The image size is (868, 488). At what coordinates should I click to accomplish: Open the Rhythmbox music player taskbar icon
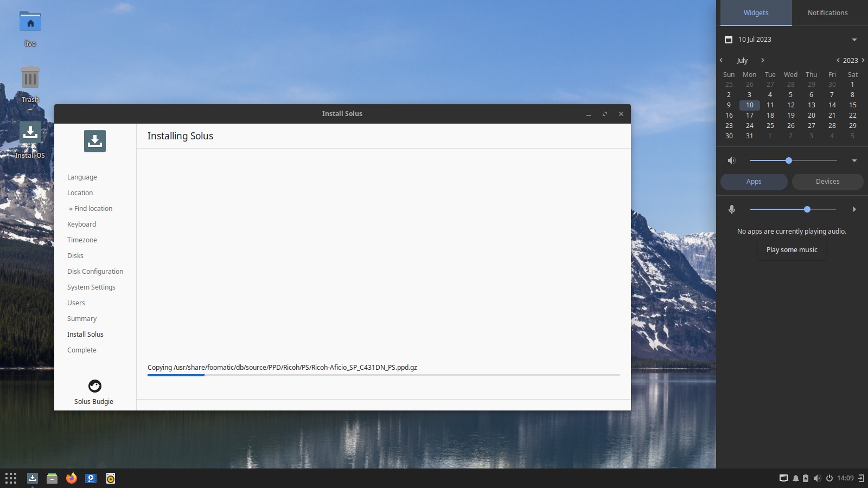click(111, 478)
